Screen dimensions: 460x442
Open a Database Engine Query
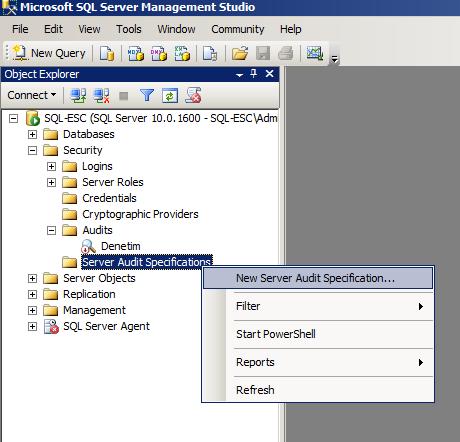pyautogui.click(x=107, y=53)
